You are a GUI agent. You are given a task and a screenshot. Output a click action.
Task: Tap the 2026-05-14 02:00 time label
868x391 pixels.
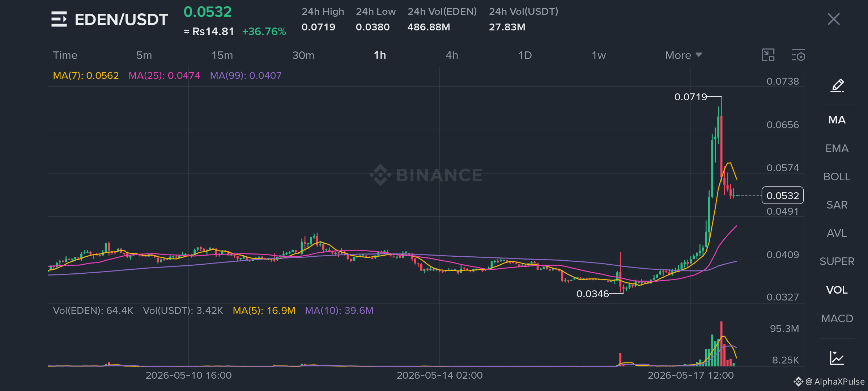(439, 375)
